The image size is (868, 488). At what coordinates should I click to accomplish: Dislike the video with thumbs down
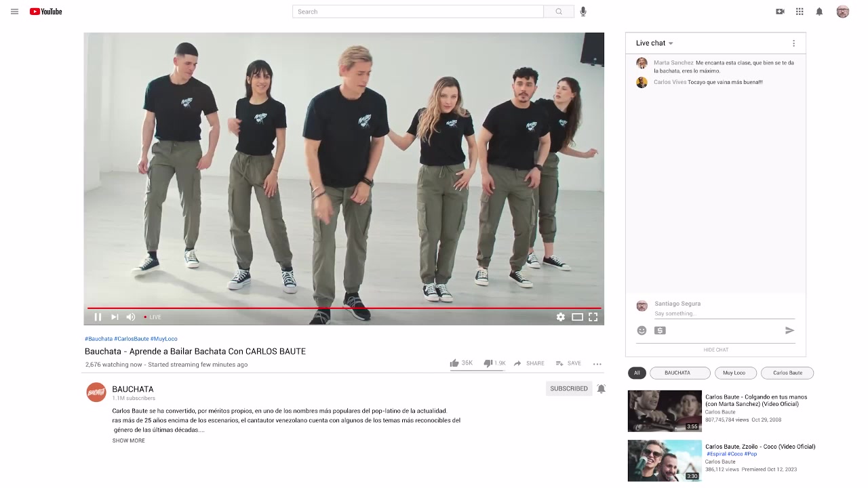click(x=488, y=363)
